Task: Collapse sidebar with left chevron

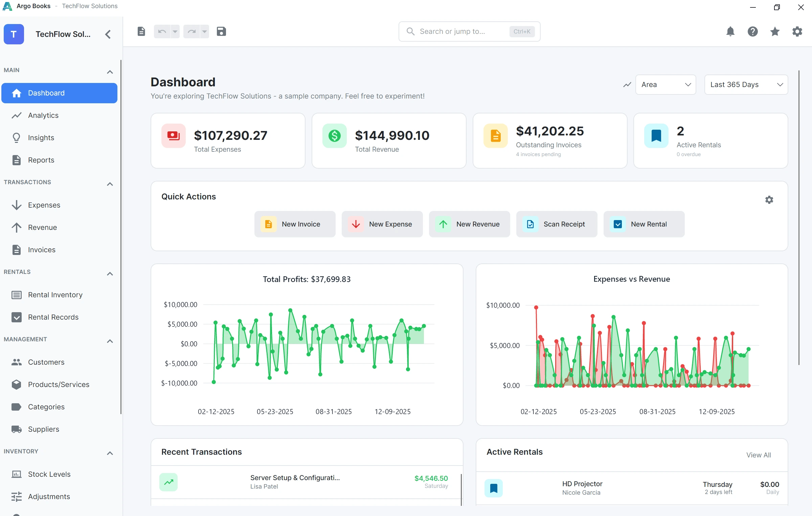Action: coord(108,34)
